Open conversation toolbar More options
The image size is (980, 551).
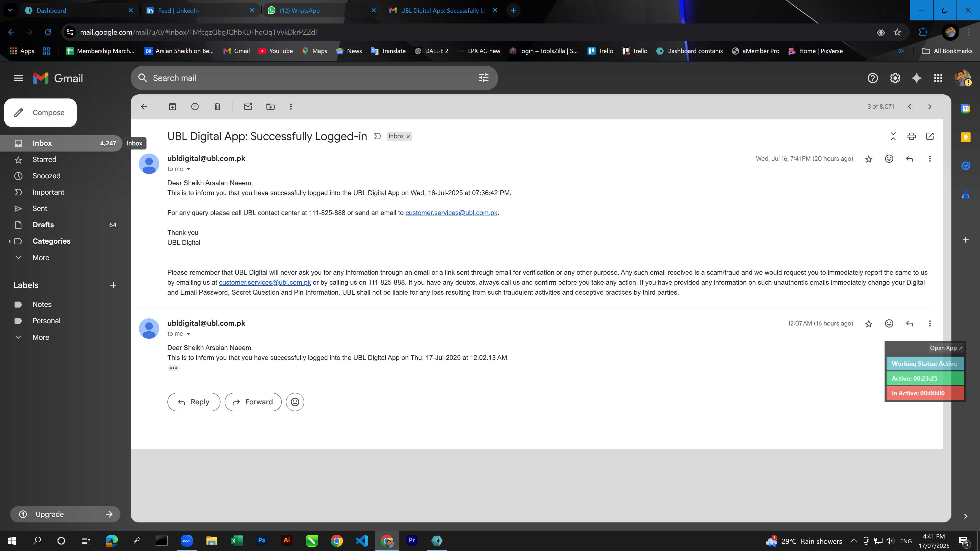pyautogui.click(x=291, y=107)
